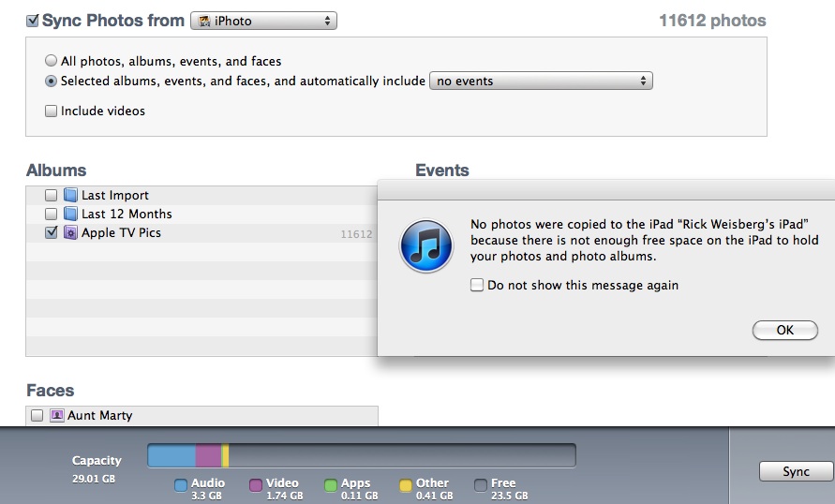Click the Apple TV Pics smart album icon
The image size is (835, 504).
70,232
